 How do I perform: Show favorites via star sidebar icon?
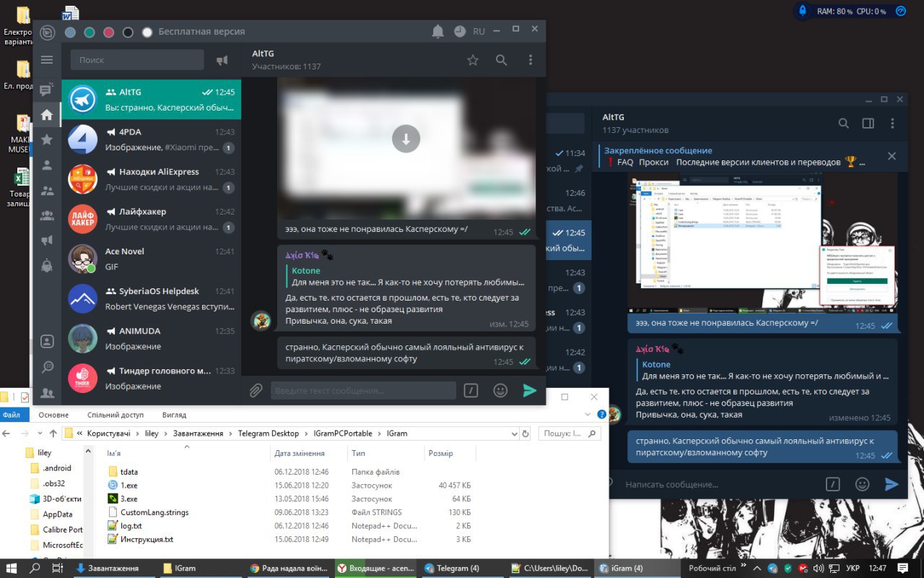tap(47, 139)
